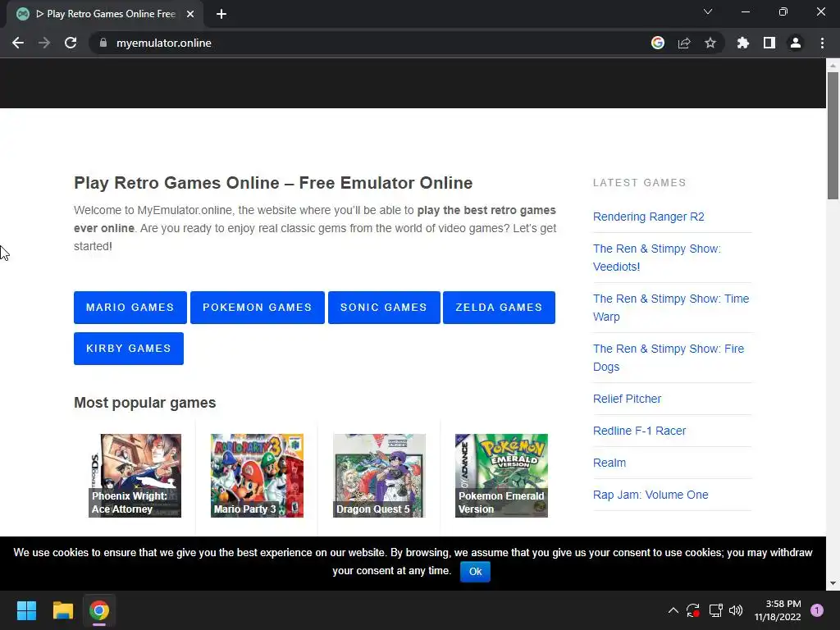
Task: Click the scrollbar up arrow
Action: click(833, 65)
